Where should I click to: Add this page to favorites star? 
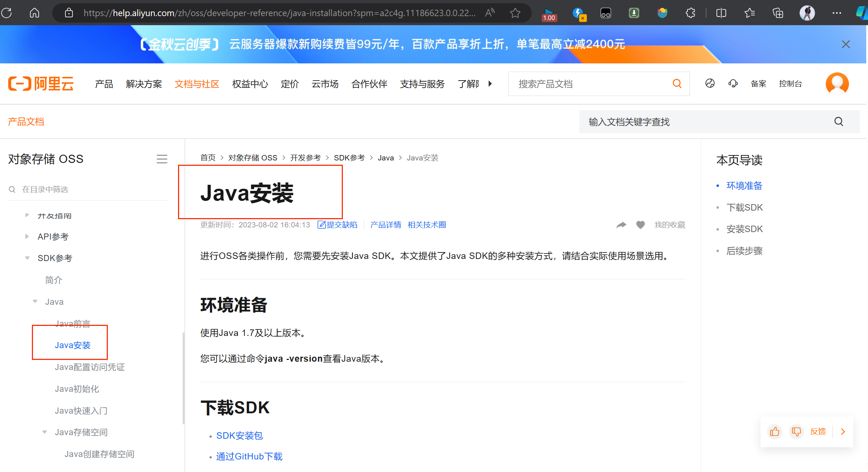(x=515, y=13)
